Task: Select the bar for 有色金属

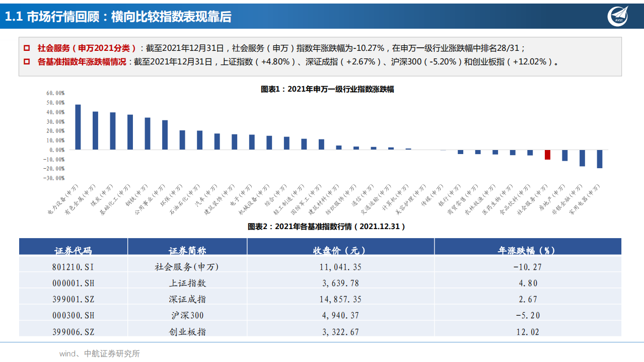Action: [x=94, y=130]
